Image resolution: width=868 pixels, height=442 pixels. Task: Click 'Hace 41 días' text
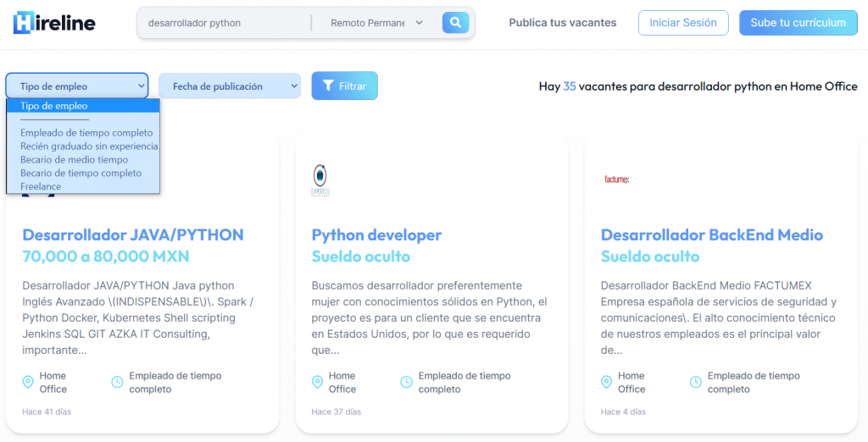pyautogui.click(x=47, y=412)
